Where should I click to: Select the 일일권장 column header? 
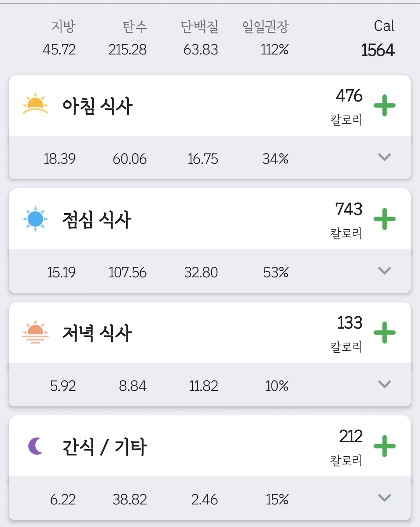click(265, 26)
